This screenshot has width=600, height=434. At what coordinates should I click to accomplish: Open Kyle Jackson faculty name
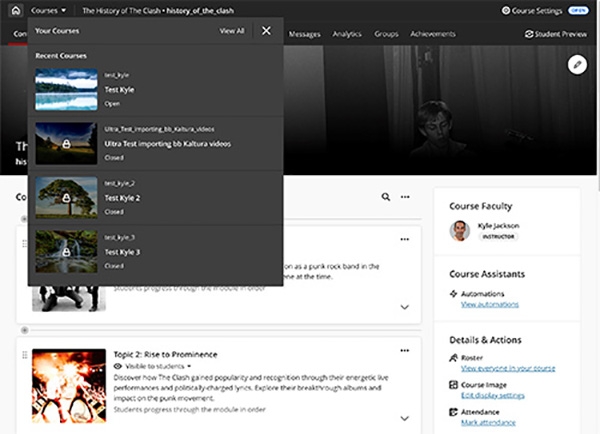click(498, 226)
